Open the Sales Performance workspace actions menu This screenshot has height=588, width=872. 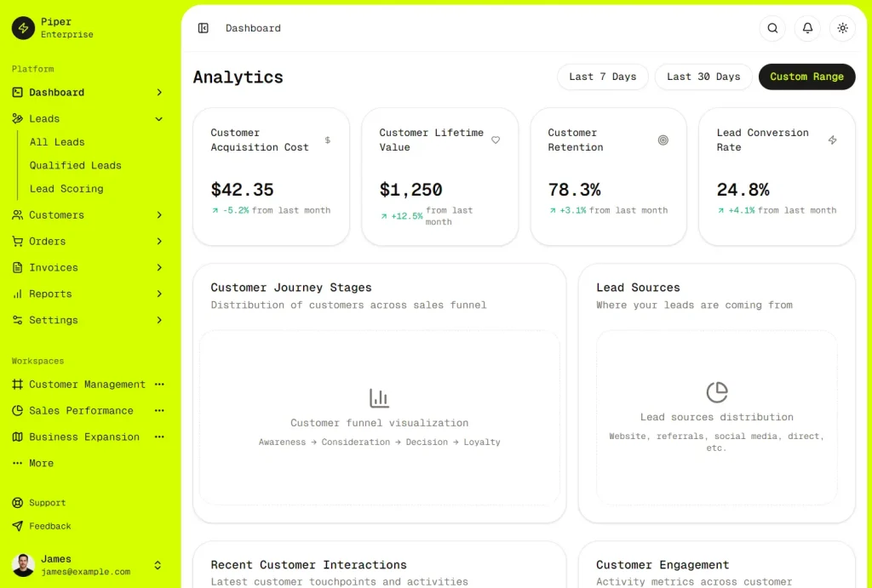click(x=158, y=411)
